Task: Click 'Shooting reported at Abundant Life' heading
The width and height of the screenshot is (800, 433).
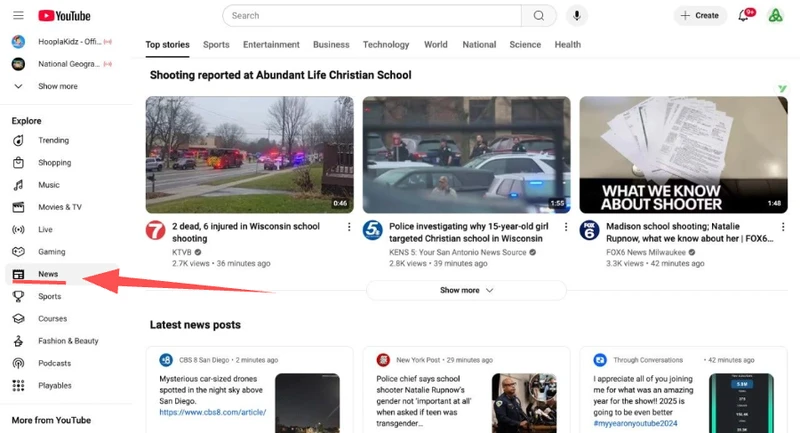Action: (x=281, y=75)
